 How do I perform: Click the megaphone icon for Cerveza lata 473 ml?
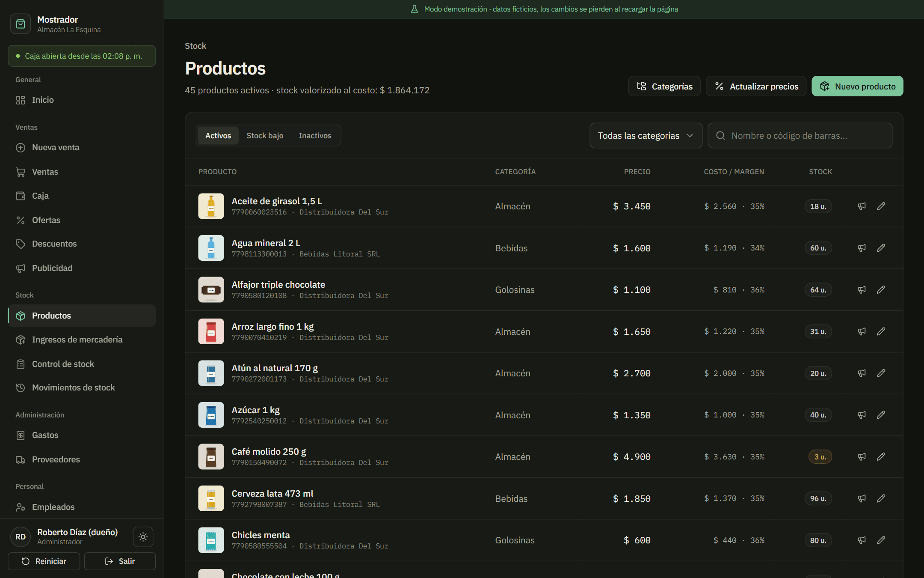pyautogui.click(x=862, y=498)
